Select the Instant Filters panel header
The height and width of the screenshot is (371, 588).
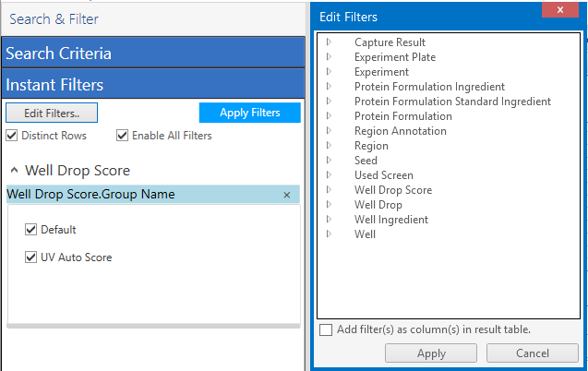(153, 84)
